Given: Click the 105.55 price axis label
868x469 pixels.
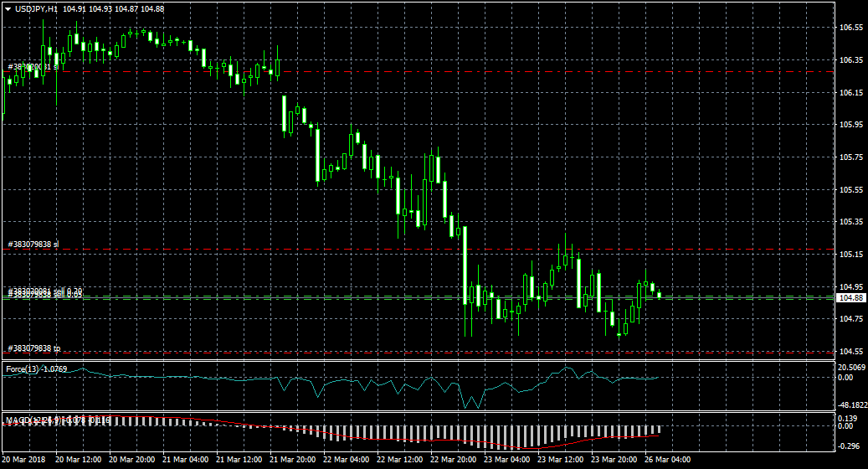Looking at the screenshot, I should tap(850, 190).
